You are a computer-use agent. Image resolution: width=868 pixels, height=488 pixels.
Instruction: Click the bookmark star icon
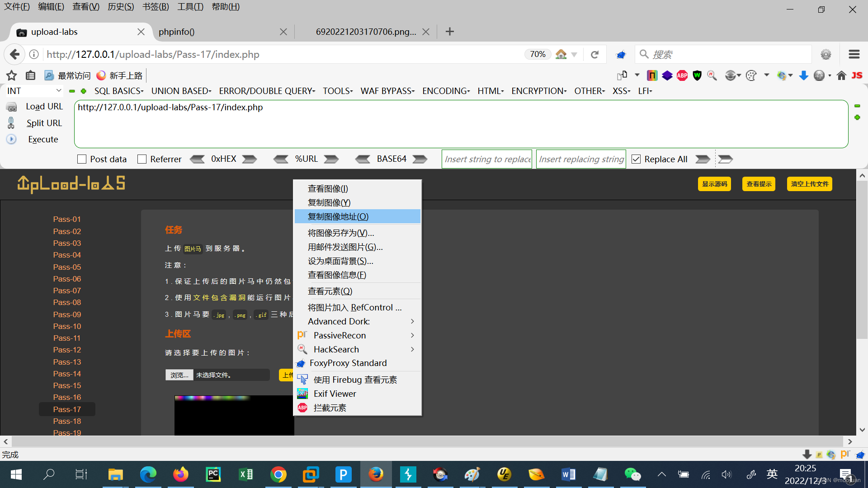[12, 75]
